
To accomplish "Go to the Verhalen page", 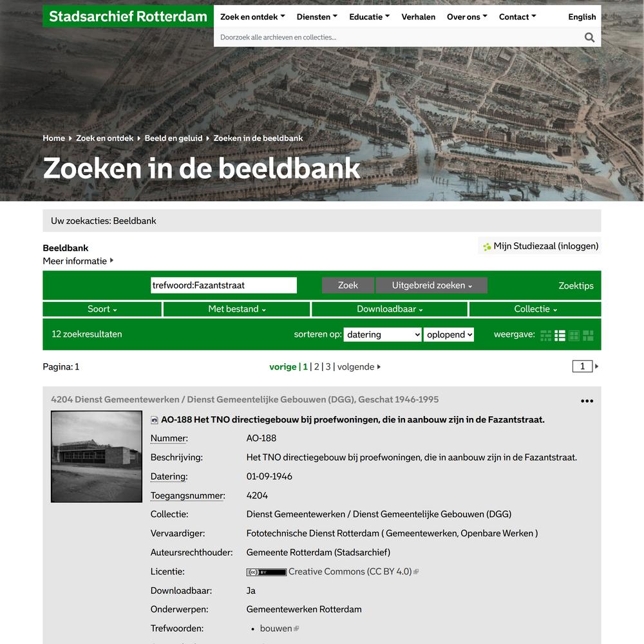I will pyautogui.click(x=418, y=17).
